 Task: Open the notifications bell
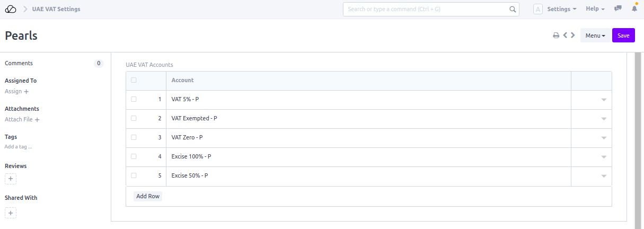coord(634,9)
